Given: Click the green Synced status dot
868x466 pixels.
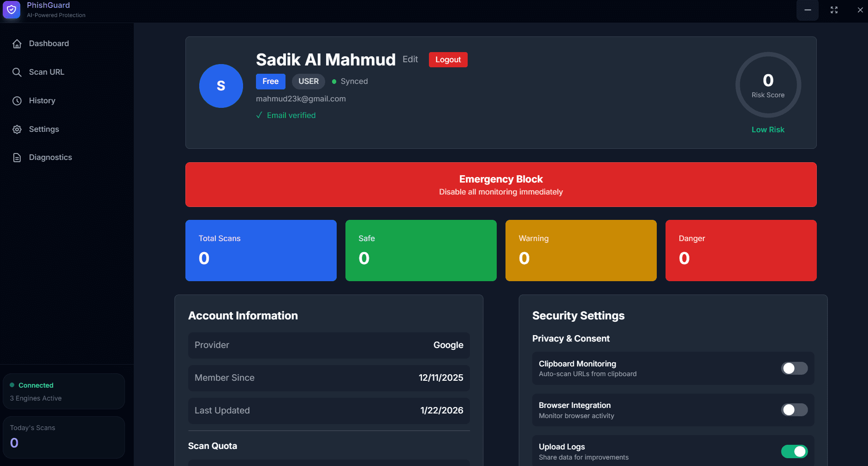Looking at the screenshot, I should click(x=334, y=81).
